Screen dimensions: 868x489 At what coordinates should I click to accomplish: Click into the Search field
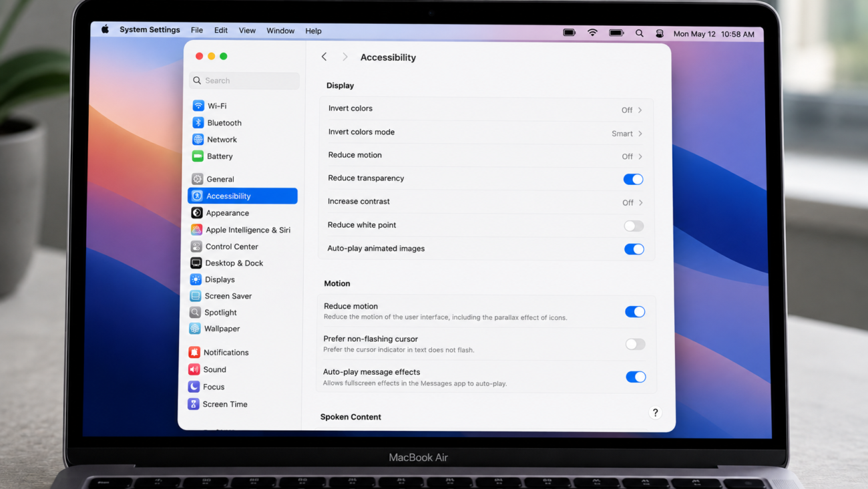[244, 80]
